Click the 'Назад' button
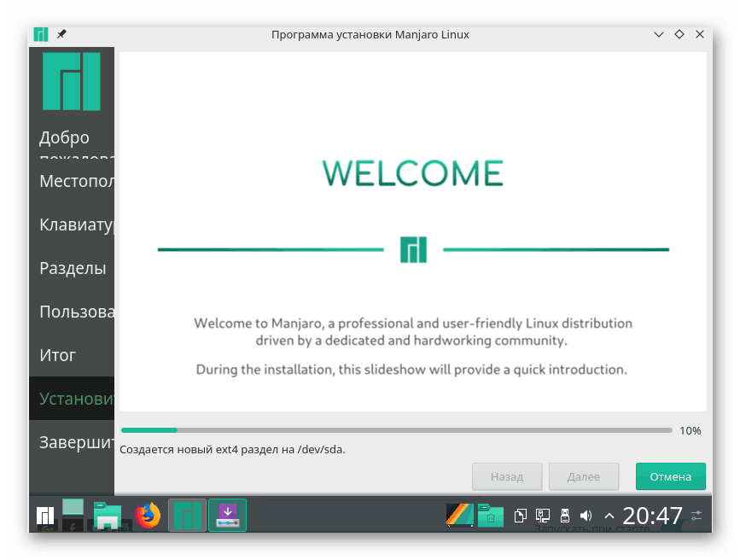Screen dimensions: 740x560 pos(507,476)
